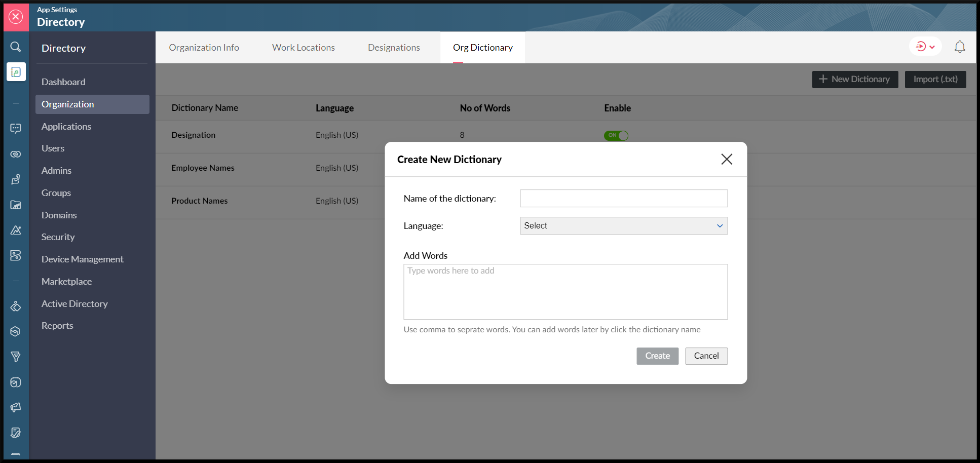Click the word count 8 for Designation
Screen dimensions: 980x463
click(x=462, y=135)
